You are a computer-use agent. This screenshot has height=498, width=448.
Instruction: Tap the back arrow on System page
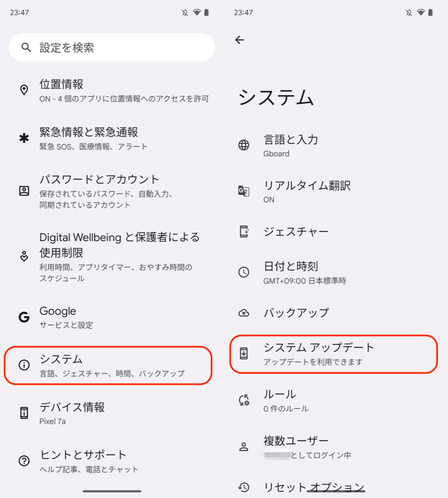coord(240,40)
